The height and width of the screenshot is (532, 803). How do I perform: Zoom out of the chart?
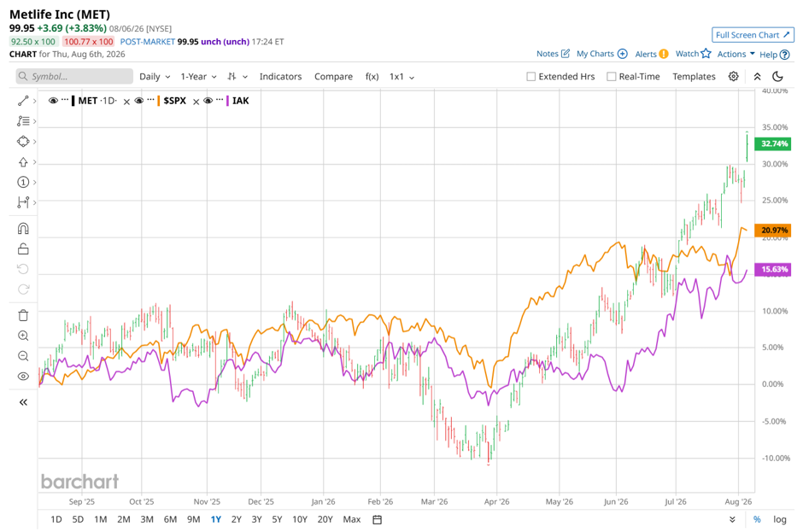(23, 356)
